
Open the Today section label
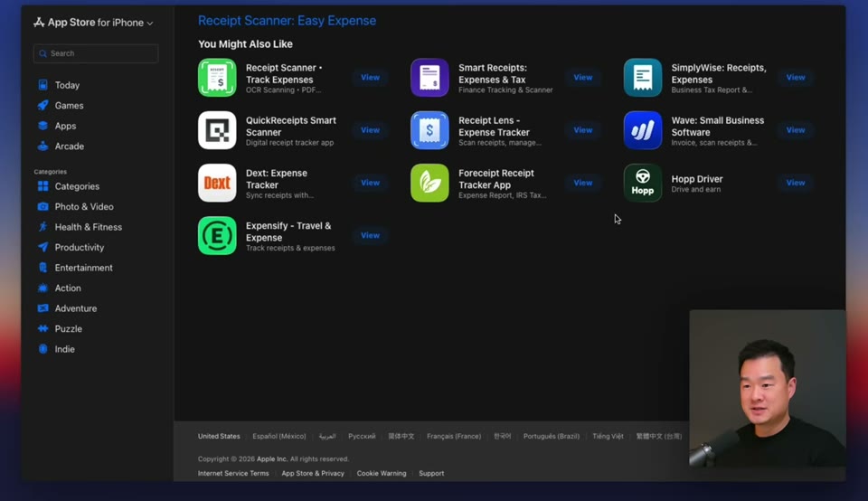67,85
